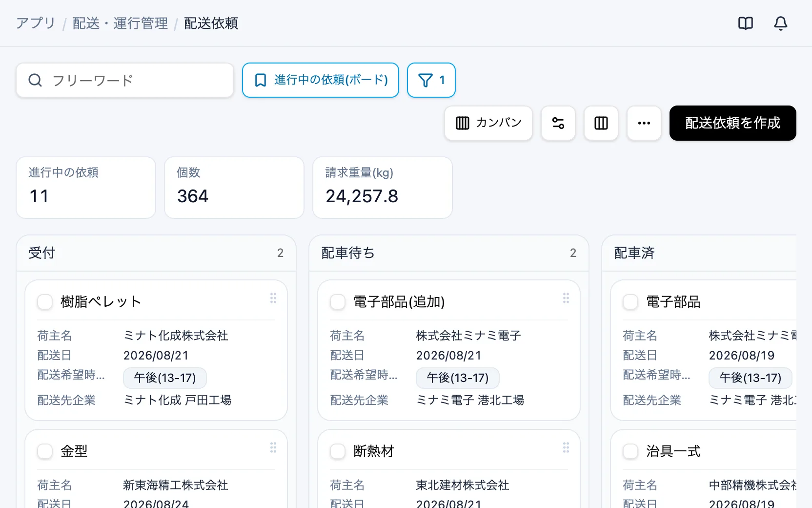Open the notifications bell
This screenshot has height=508, width=812.
781,23
